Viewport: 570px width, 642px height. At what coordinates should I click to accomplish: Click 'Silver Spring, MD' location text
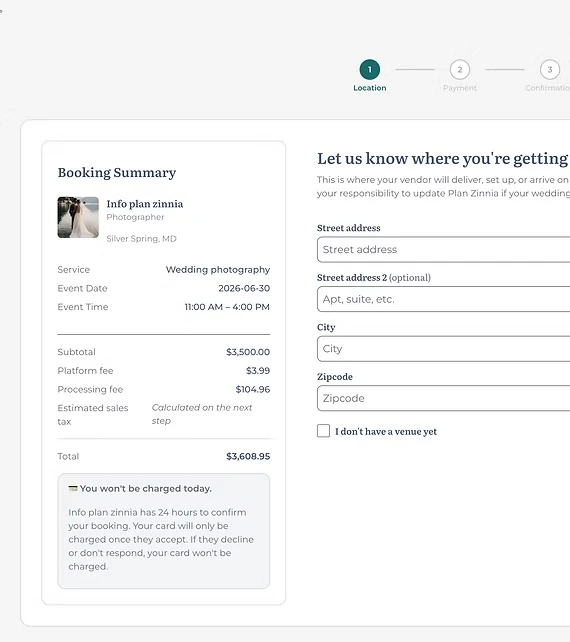[141, 239]
